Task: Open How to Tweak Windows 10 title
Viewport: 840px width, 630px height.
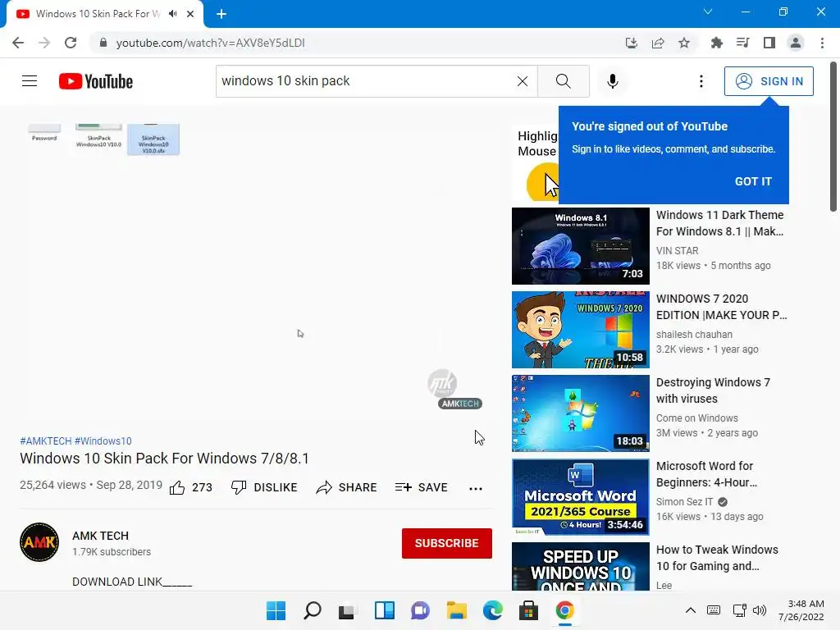Action: pyautogui.click(x=717, y=558)
